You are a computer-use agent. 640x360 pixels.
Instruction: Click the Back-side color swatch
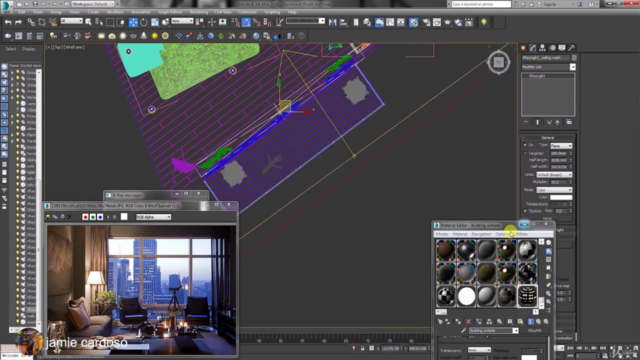pos(529,358)
